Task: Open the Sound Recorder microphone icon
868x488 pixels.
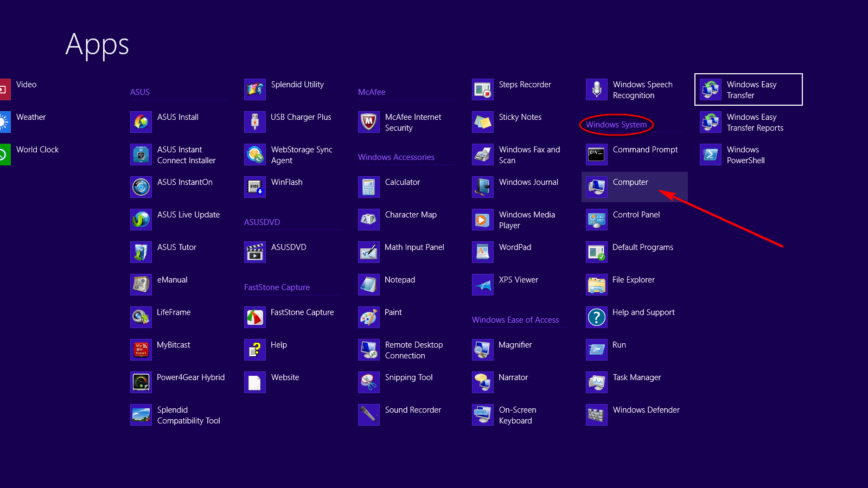Action: point(369,415)
